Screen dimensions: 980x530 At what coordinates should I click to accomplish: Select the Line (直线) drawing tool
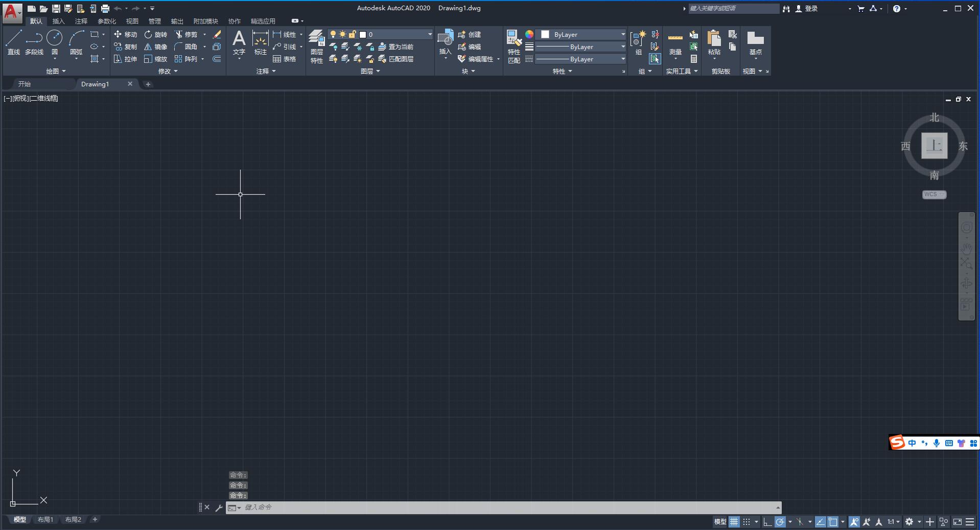(13, 42)
